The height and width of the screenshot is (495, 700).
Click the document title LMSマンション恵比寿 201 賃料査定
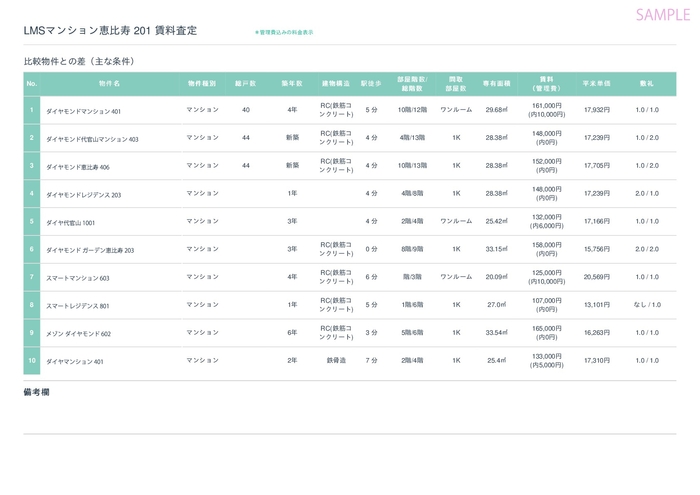[110, 31]
